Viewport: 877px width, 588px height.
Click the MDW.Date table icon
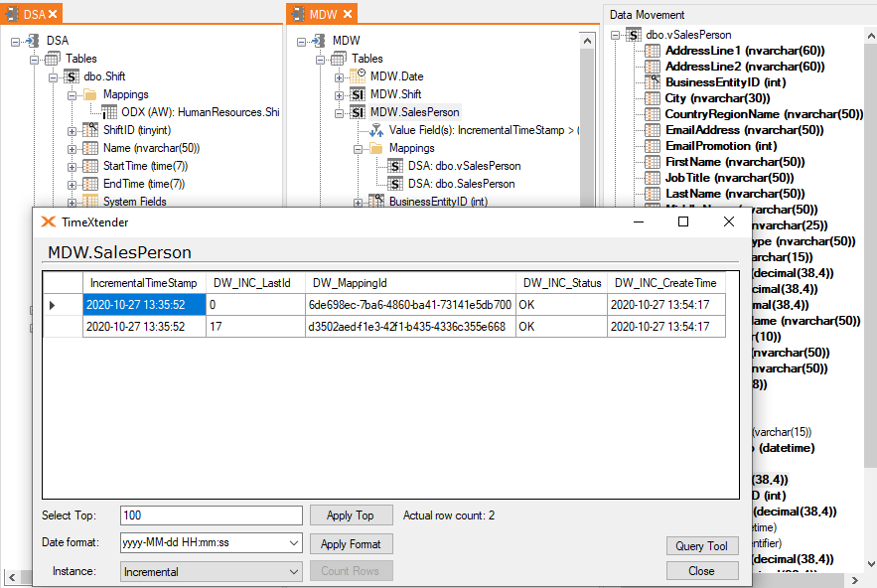[x=358, y=76]
